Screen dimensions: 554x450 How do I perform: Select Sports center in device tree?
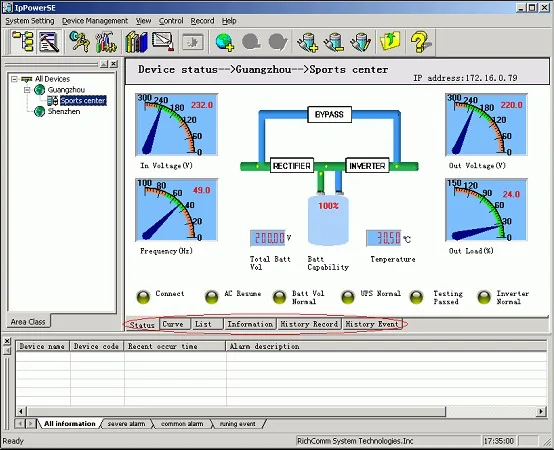click(x=83, y=101)
